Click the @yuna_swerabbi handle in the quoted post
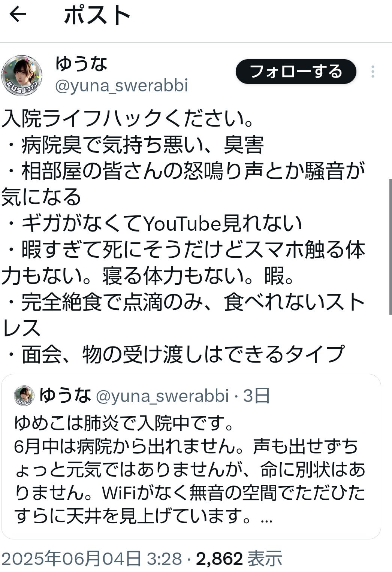 coord(162,396)
